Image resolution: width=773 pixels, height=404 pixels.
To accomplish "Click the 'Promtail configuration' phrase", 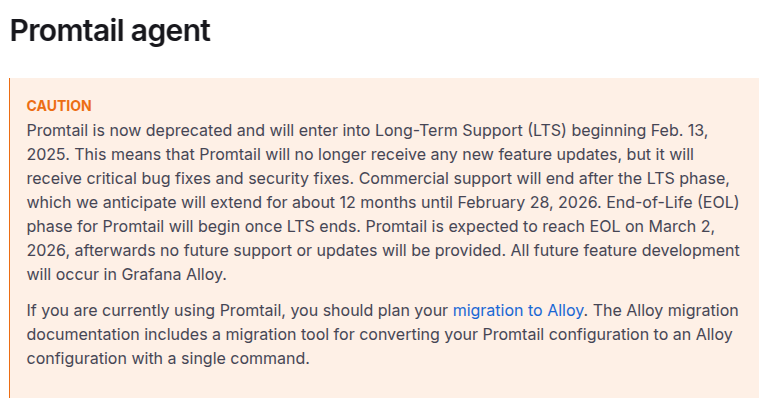I will [557, 334].
